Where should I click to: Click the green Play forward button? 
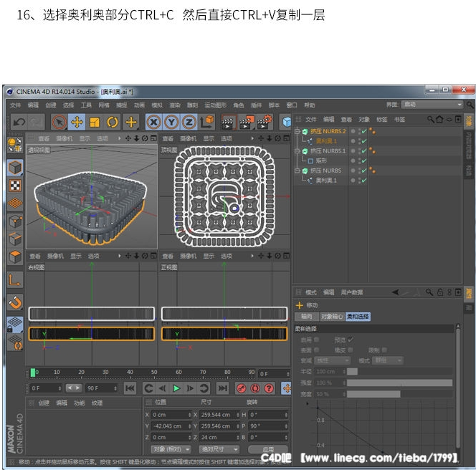176,388
